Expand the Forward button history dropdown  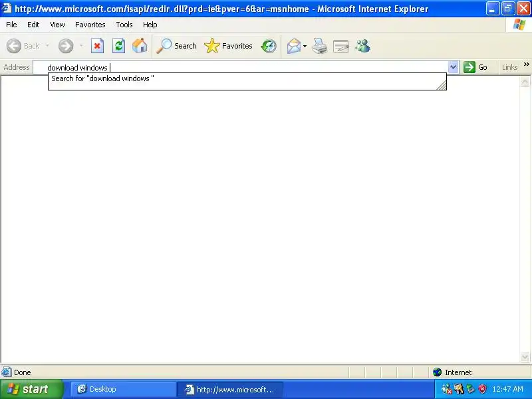[81, 46]
